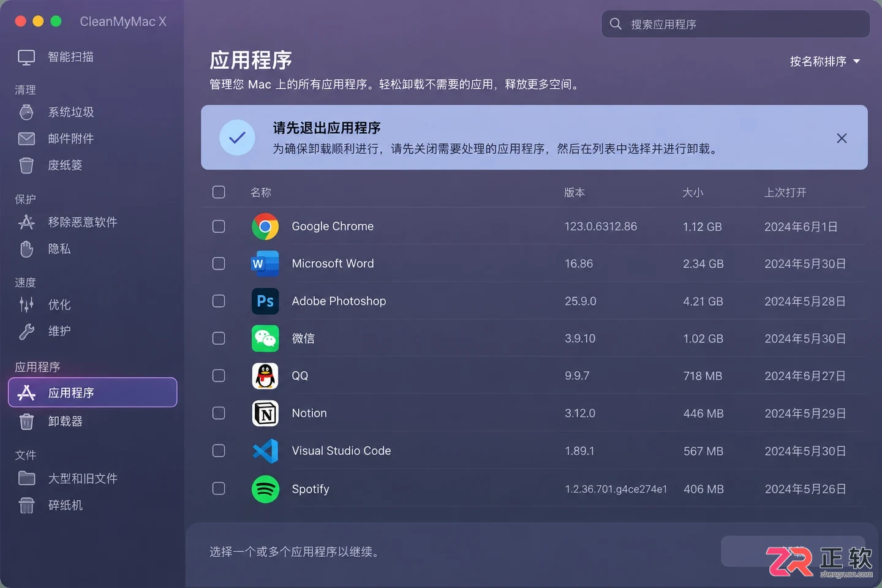
Task: Select the highlighted 应用程序 sidebar item
Action: pos(92,393)
